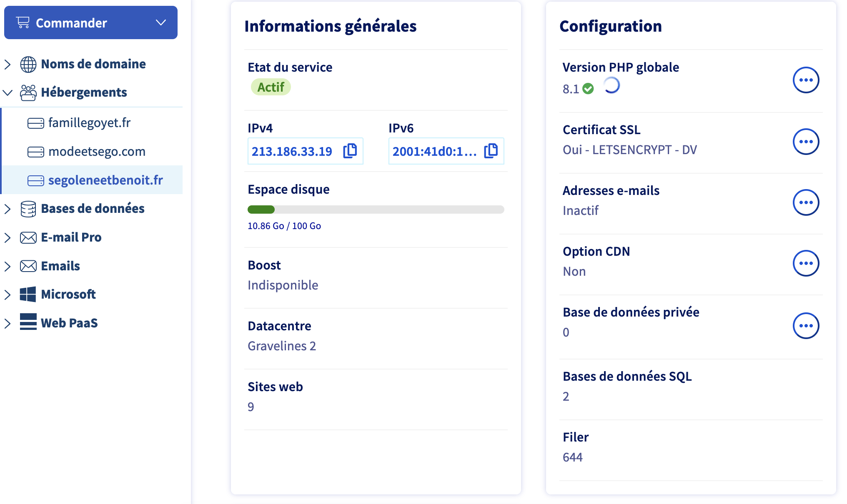
Task: Open Version PHP globale options menu
Action: [x=805, y=80]
